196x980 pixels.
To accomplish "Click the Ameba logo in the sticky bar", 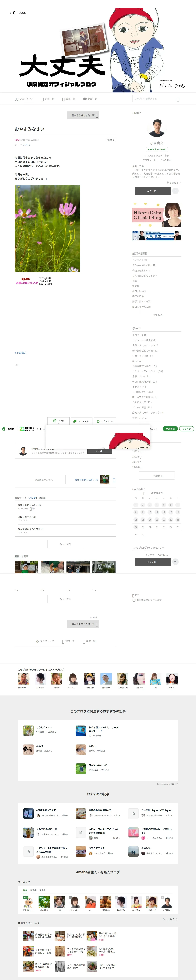I will point(8,429).
